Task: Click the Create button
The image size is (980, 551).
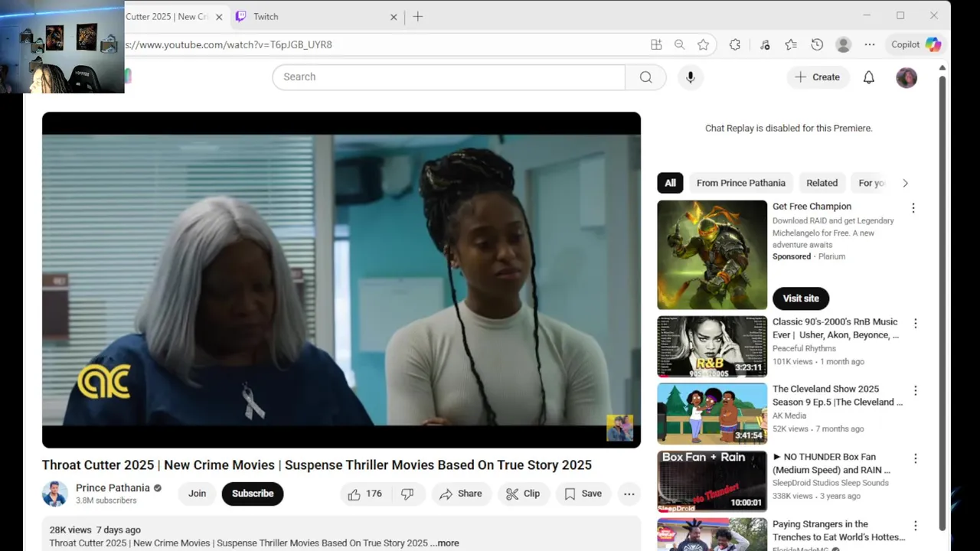Action: pyautogui.click(x=818, y=77)
